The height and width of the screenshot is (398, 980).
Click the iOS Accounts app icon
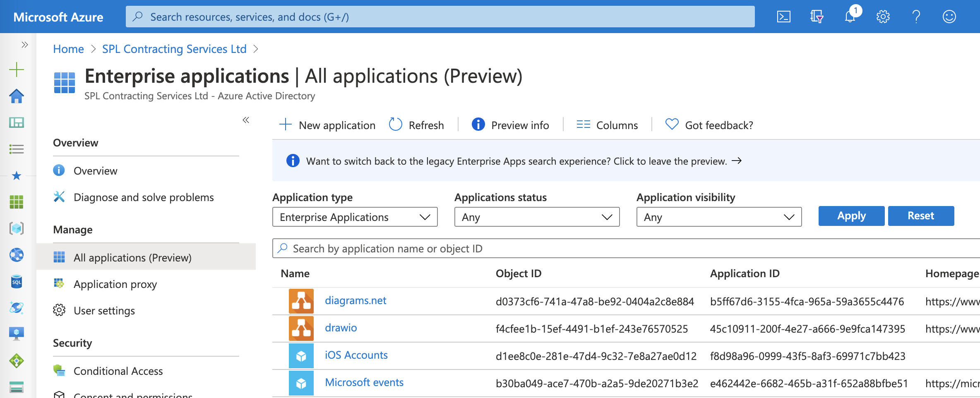[301, 356]
